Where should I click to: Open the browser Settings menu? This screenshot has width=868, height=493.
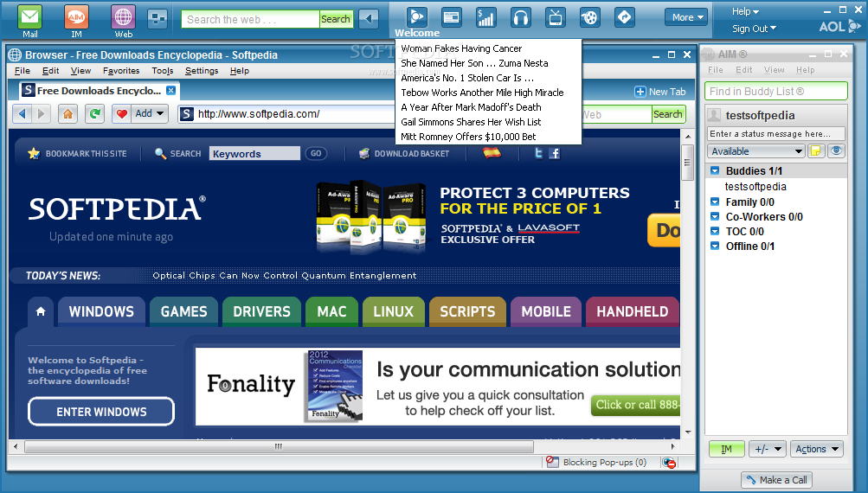click(x=202, y=71)
